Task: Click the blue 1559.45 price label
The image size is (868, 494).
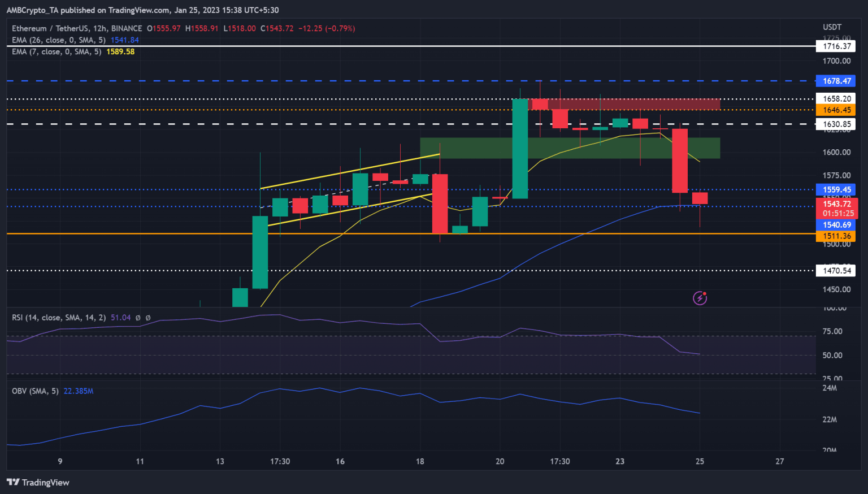Action: tap(836, 190)
